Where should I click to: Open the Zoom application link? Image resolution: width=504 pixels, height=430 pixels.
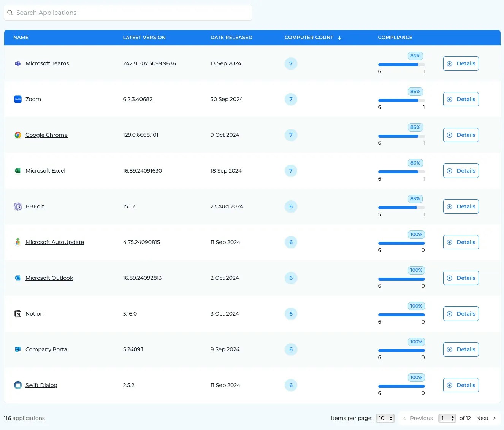33,99
